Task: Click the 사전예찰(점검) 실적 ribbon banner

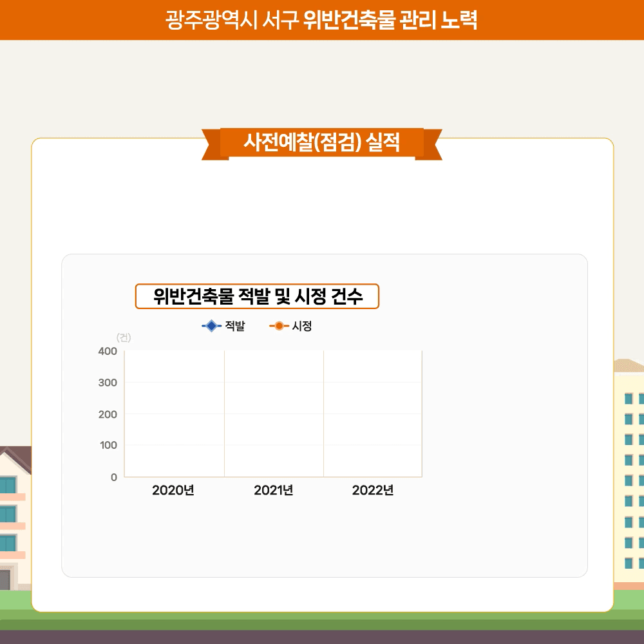Action: click(321, 144)
